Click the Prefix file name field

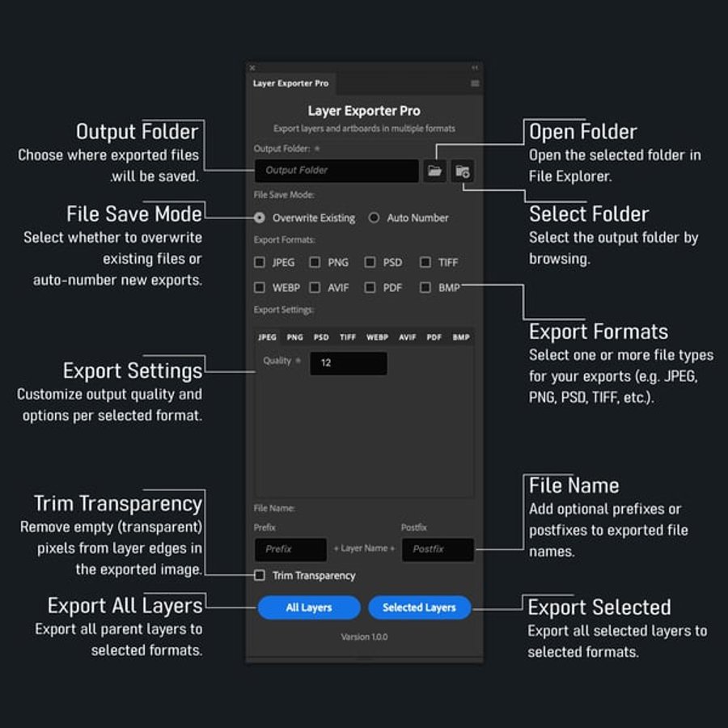pyautogui.click(x=290, y=550)
